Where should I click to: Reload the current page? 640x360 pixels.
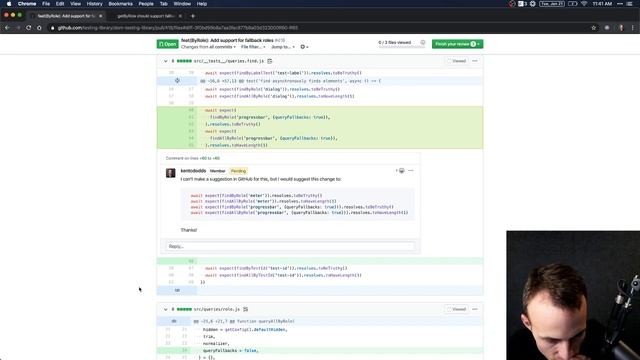tap(29, 28)
